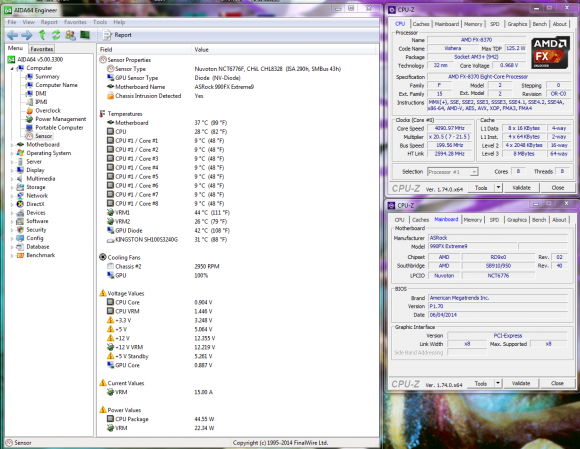Viewport: 580px width, 449px height.
Task: Select the Chassis #2 fan row
Action: click(237, 266)
